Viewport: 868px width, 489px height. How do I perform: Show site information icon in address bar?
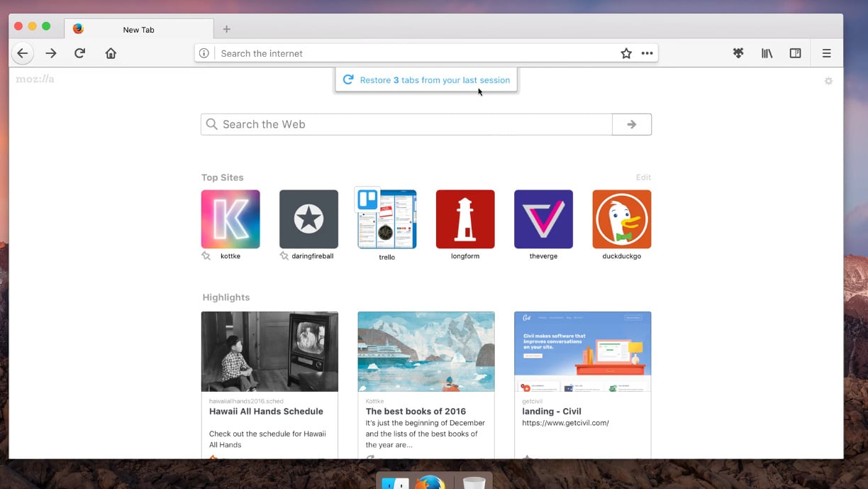coord(204,53)
